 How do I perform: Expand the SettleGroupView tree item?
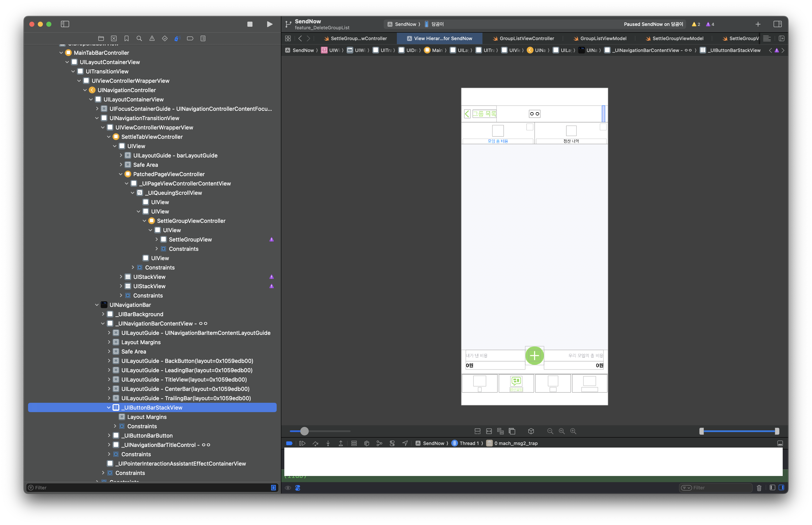(156, 240)
